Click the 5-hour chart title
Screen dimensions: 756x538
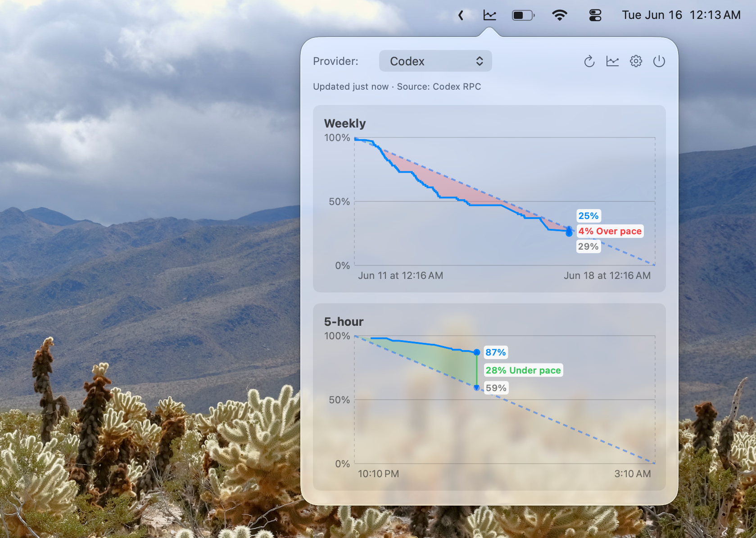344,322
